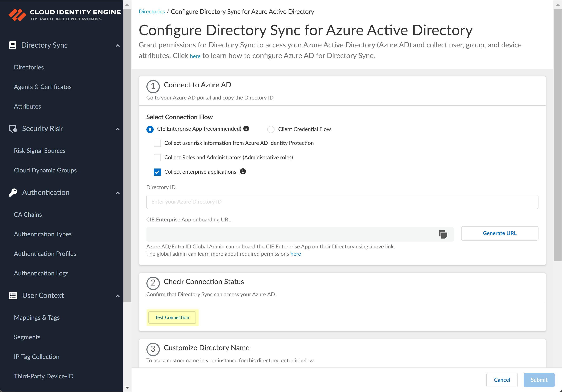Image resolution: width=562 pixels, height=392 pixels.
Task: Click the Security Risk shield icon
Action: click(x=13, y=129)
